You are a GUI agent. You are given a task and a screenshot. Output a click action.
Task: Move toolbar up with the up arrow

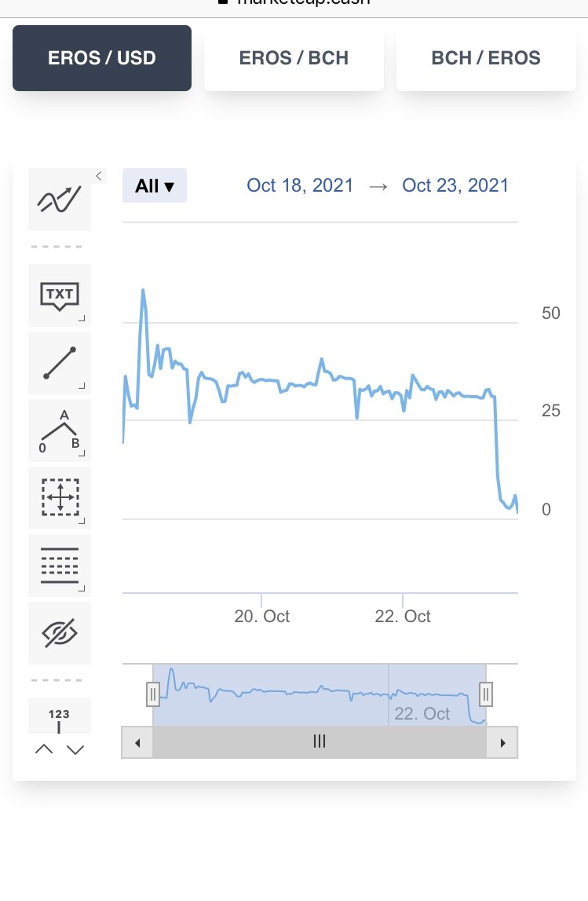[x=44, y=749]
